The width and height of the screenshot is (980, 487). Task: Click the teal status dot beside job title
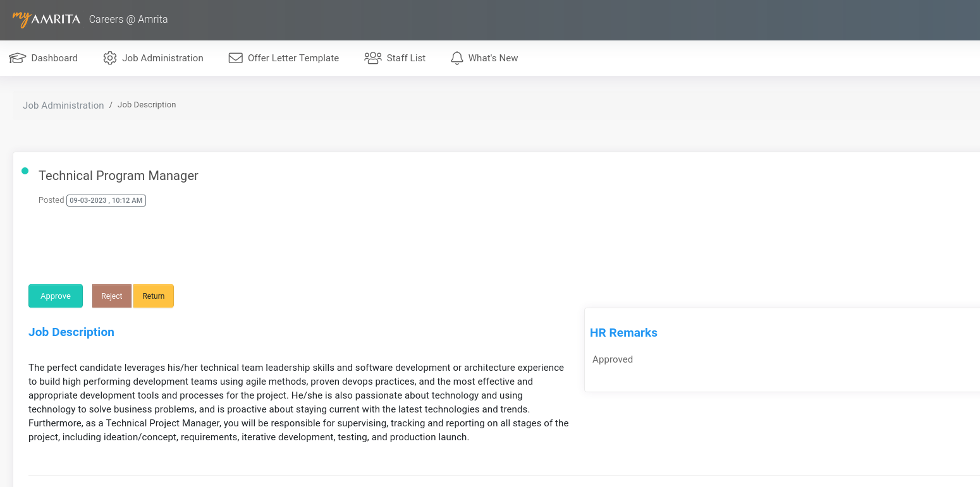point(25,171)
